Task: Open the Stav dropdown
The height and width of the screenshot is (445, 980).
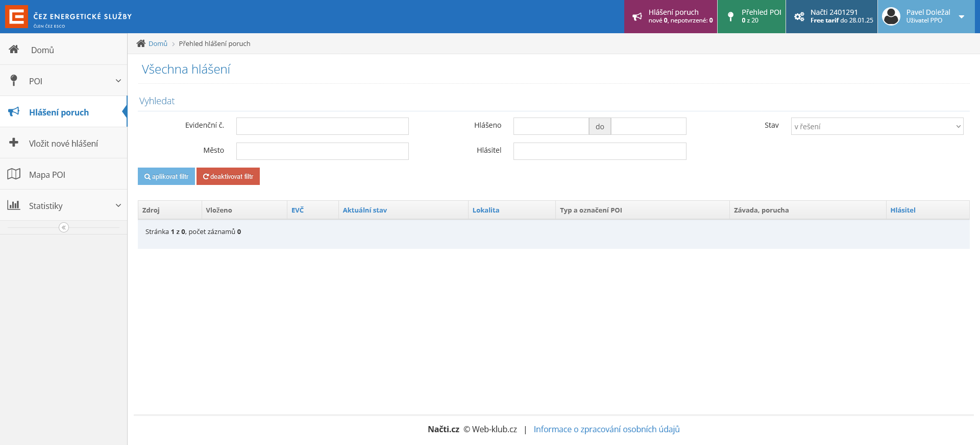Action: (x=876, y=126)
